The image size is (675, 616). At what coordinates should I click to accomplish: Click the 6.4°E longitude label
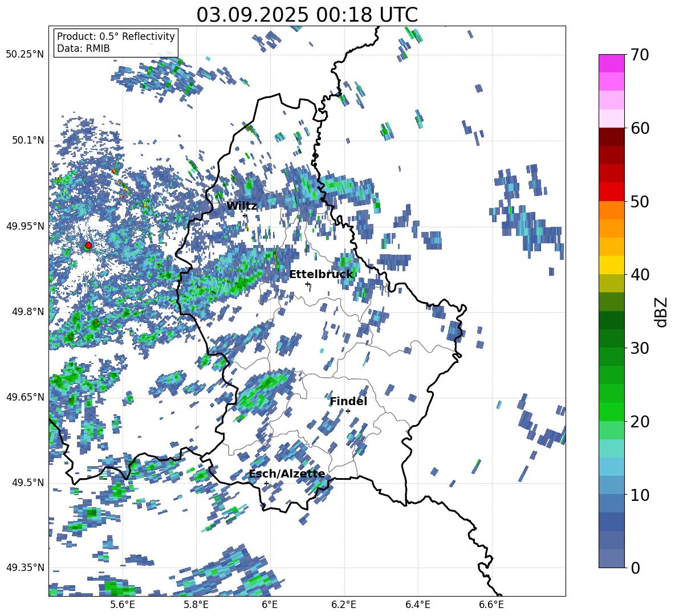(x=417, y=605)
